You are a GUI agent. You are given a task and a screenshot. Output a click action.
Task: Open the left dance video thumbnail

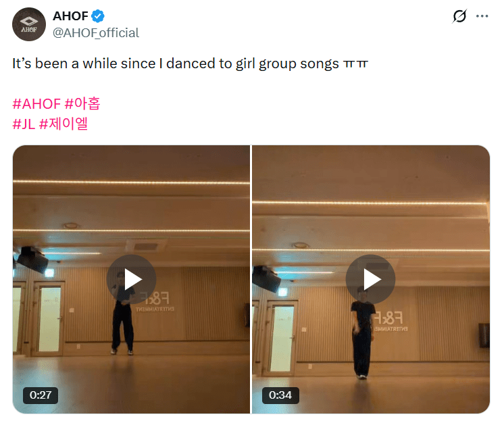tap(131, 279)
